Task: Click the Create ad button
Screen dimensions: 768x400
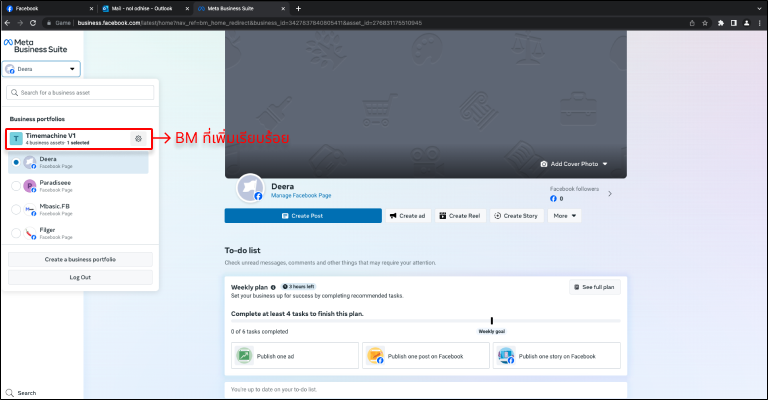Action: coord(408,216)
